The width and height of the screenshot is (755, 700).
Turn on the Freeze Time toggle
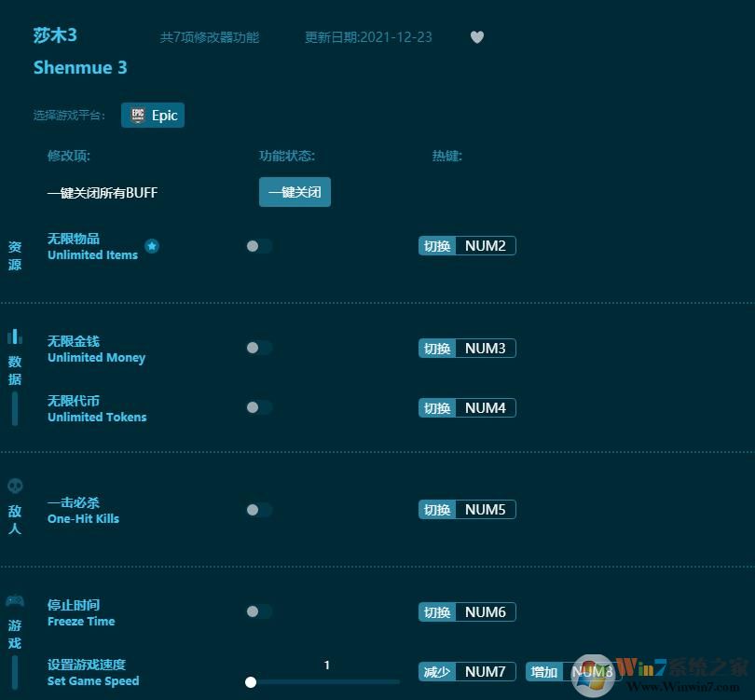(259, 611)
